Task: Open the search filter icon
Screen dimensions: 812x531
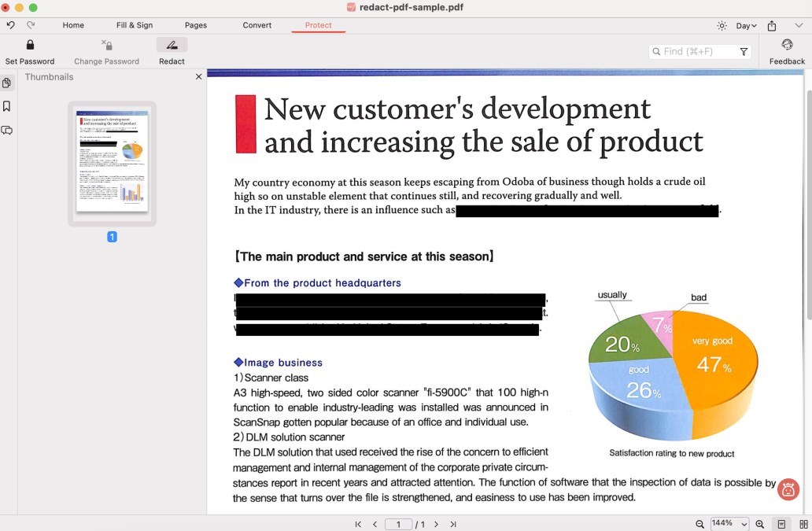Action: coord(744,50)
